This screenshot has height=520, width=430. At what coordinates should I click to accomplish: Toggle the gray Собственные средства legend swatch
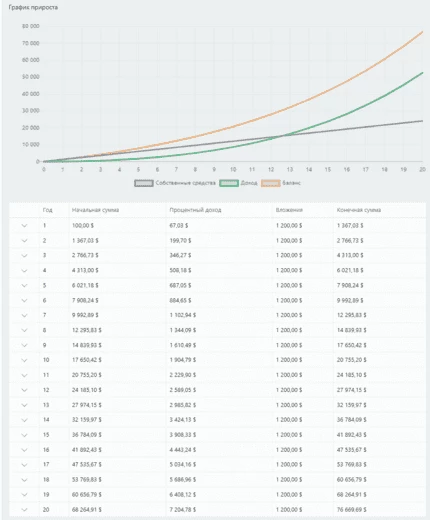click(144, 183)
